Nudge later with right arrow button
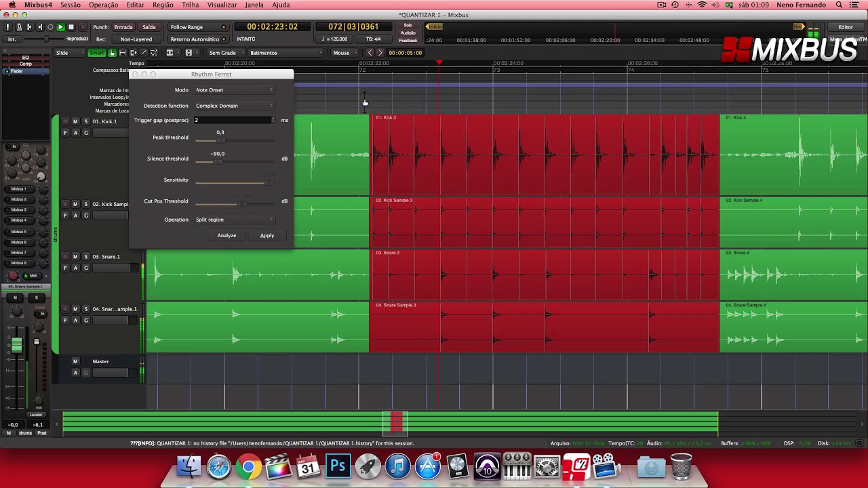 click(x=380, y=53)
